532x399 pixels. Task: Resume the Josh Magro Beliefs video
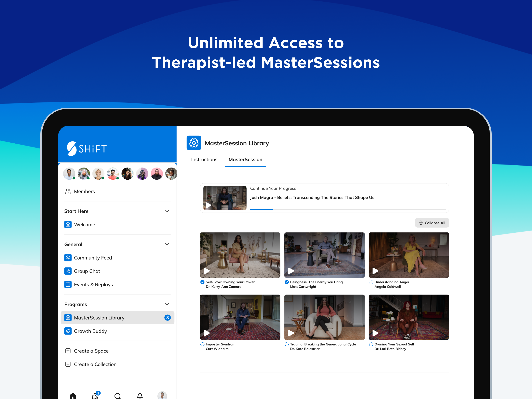pos(209,205)
